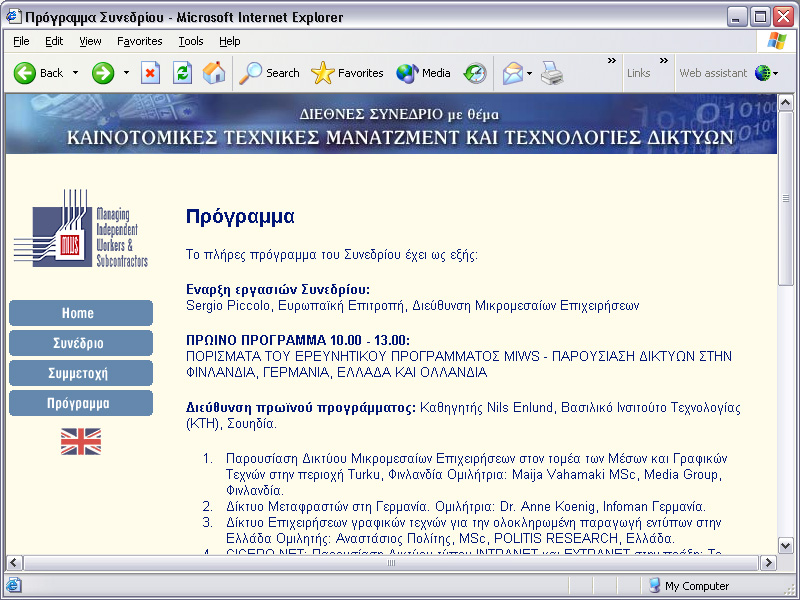Click the vertical scrollbar thumb

(x=786, y=199)
